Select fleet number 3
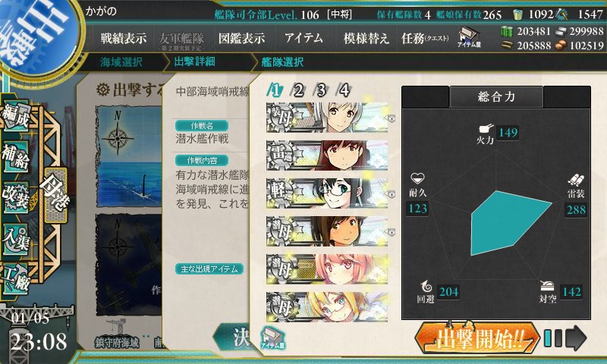This screenshot has height=364, width=607. (321, 90)
